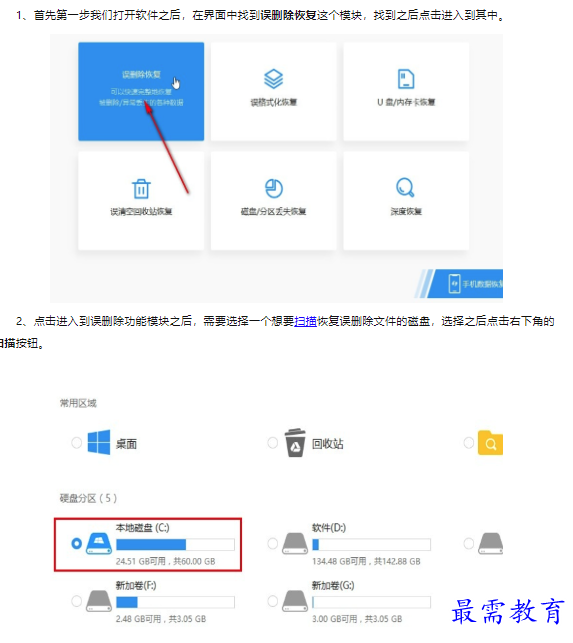Select the 新加卷(F:) radio button

click(77, 601)
